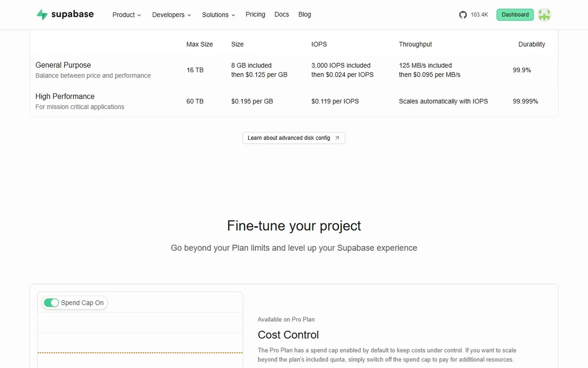This screenshot has height=368, width=588.
Task: Go to the Pricing page
Action: click(255, 15)
